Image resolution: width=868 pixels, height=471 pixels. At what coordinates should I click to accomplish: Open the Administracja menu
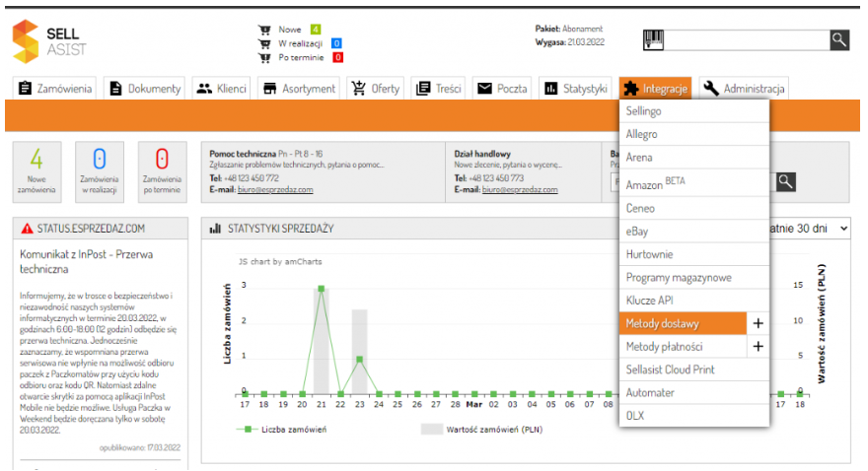(745, 89)
